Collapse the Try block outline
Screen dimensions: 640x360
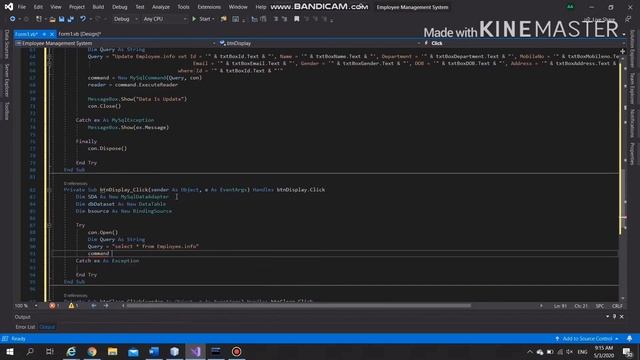49,225
